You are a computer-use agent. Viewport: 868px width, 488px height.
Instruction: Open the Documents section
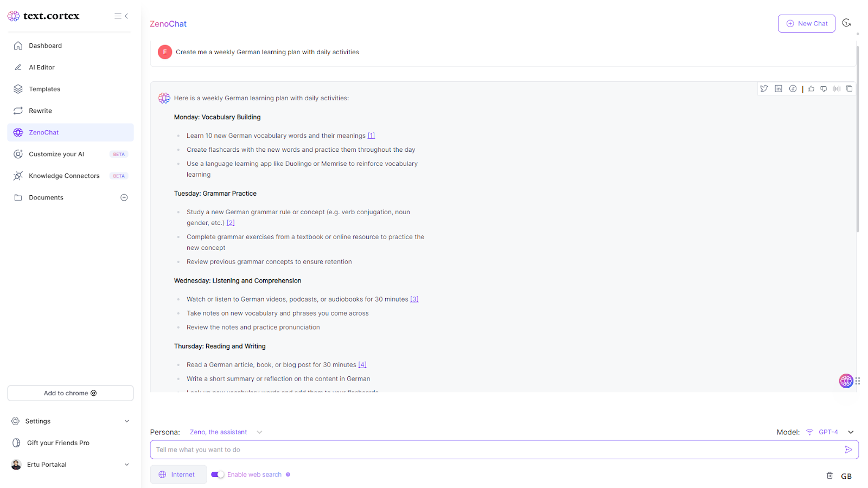coord(46,198)
